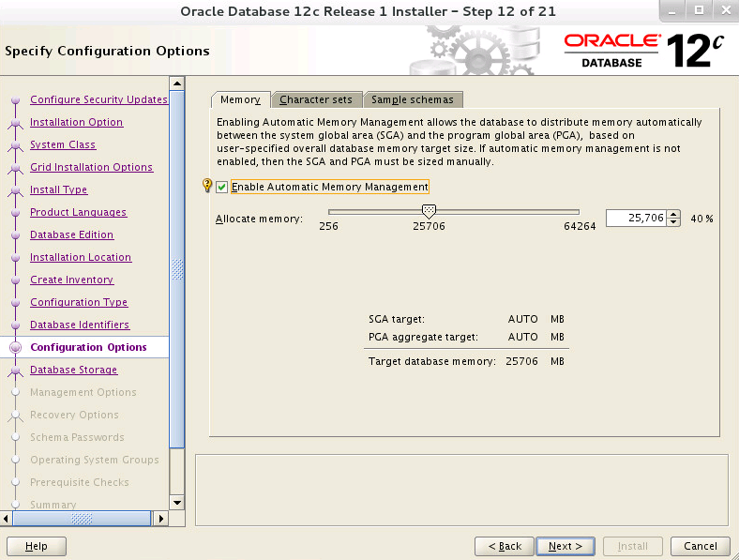The width and height of the screenshot is (739, 560).
Task: Open the Character sets tab
Action: pyautogui.click(x=316, y=100)
